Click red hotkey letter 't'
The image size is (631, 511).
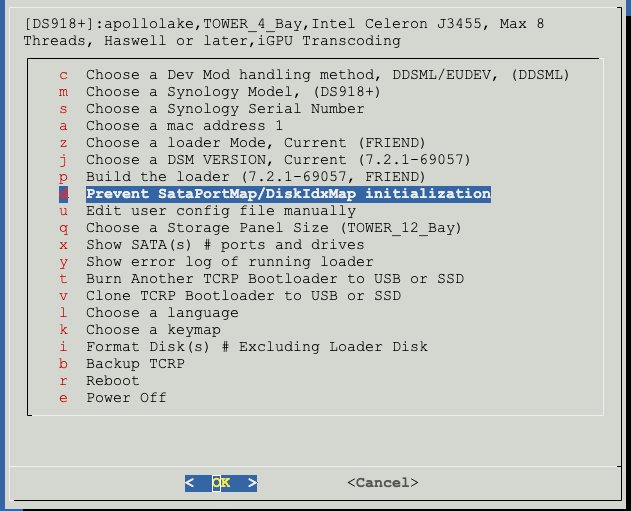point(63,279)
